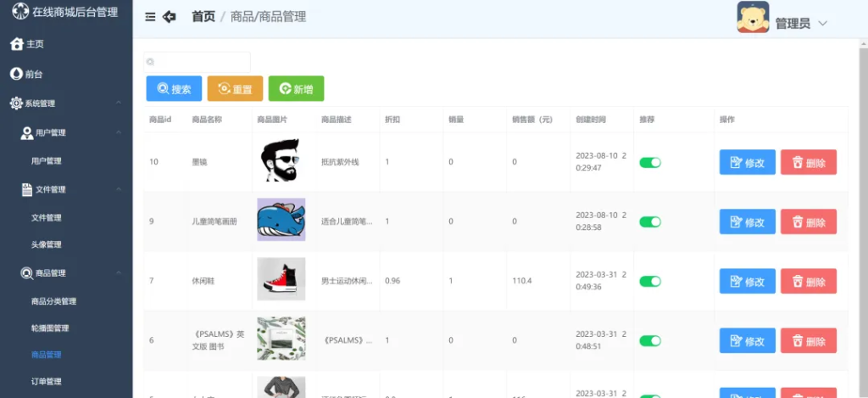Click the edit icon in 儿童简笔画册 row
The width and height of the screenshot is (868, 398).
point(737,221)
